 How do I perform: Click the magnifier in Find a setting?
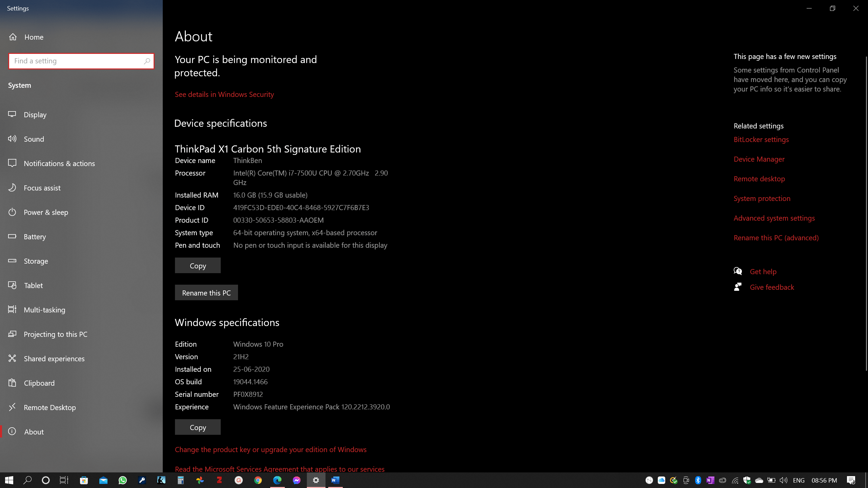click(147, 61)
